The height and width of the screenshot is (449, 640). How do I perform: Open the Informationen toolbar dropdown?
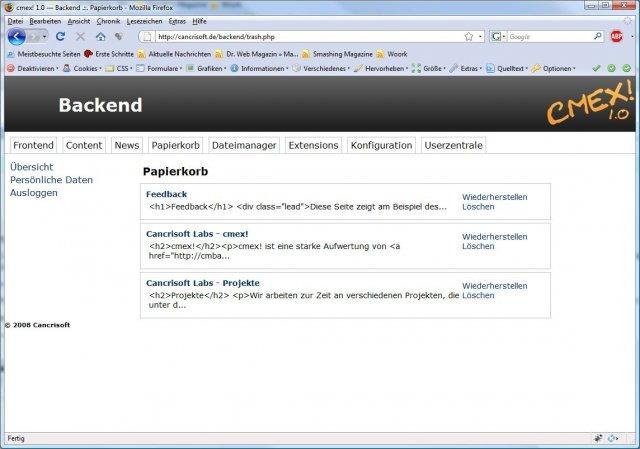pyautogui.click(x=260, y=69)
